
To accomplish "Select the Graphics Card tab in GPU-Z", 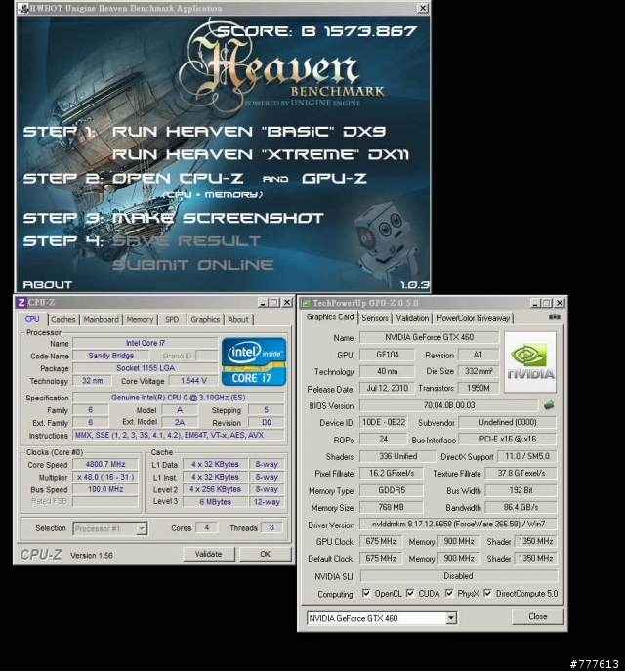I will click(330, 317).
